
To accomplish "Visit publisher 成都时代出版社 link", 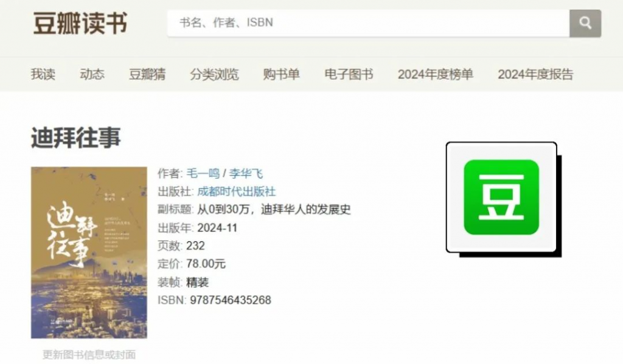I will (x=236, y=191).
